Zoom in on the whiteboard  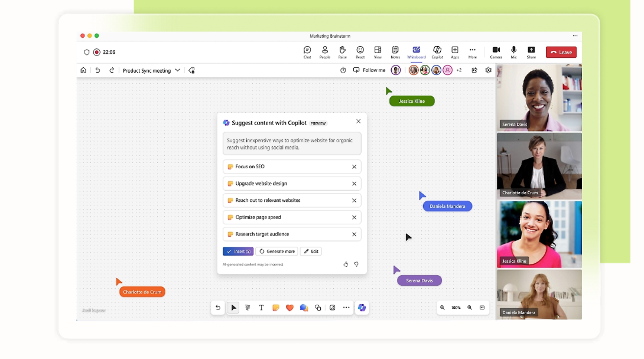click(470, 308)
